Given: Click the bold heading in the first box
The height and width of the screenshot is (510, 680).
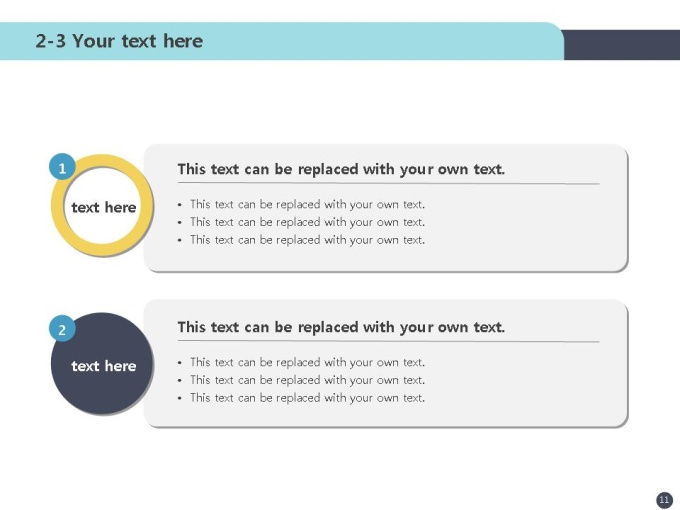Looking at the screenshot, I should pyautogui.click(x=341, y=169).
